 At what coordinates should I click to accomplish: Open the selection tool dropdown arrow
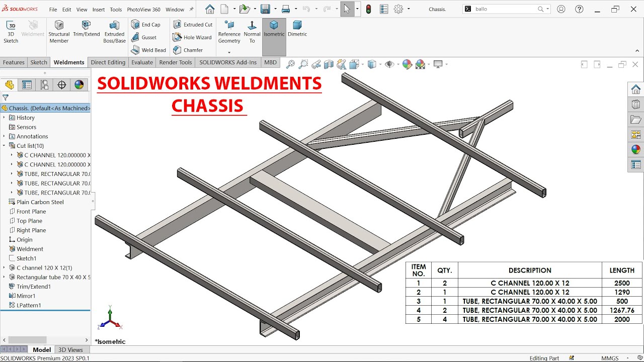point(357,9)
